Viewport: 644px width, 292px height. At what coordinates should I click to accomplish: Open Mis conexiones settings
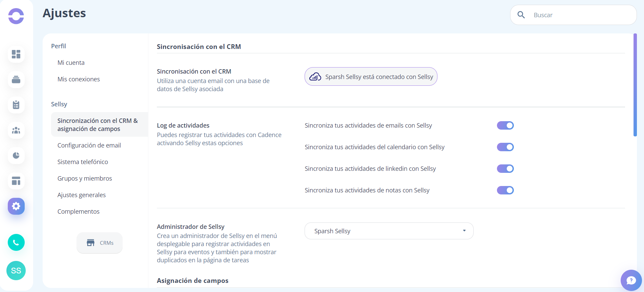78,79
